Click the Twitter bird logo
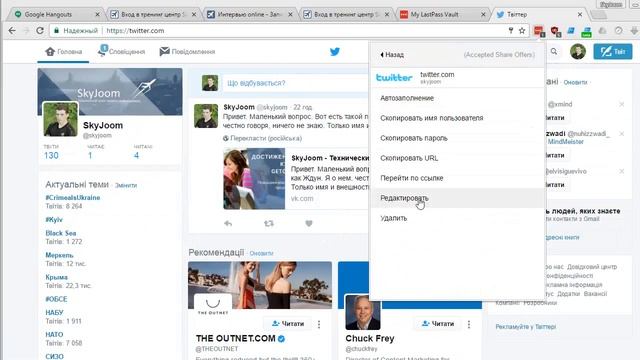This screenshot has height=360, width=640. (335, 51)
